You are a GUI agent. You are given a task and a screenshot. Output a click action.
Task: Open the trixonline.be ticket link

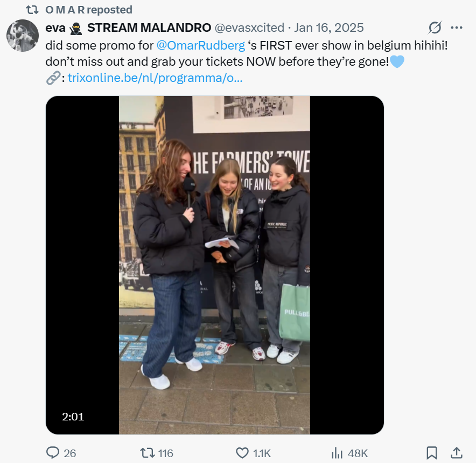tap(155, 78)
